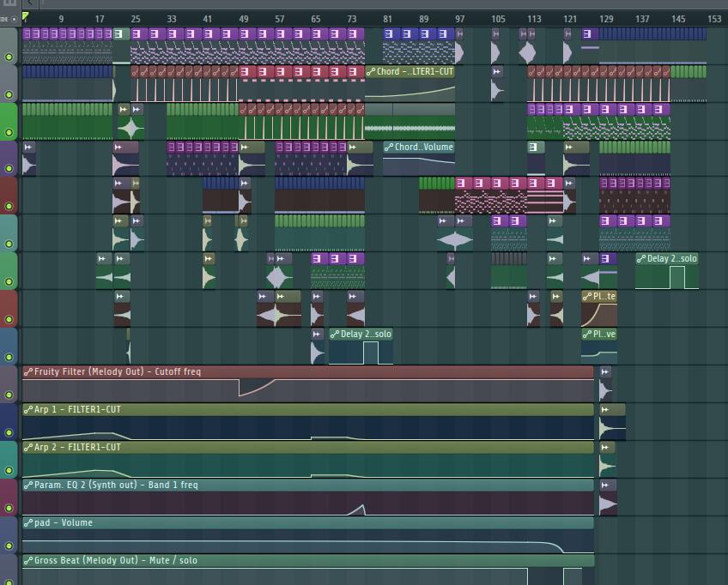Click the automation icon on Chord..Volume clip
728x585 pixels.
[389, 148]
